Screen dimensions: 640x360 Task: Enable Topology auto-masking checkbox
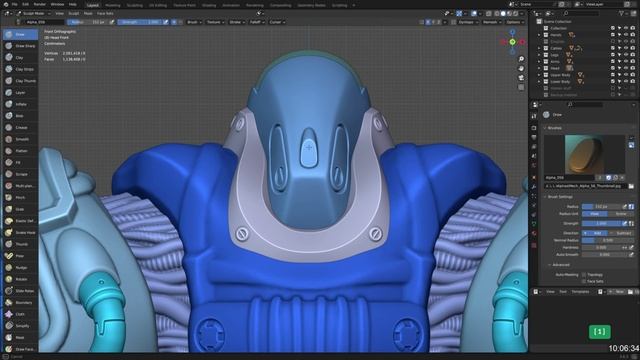point(584,275)
